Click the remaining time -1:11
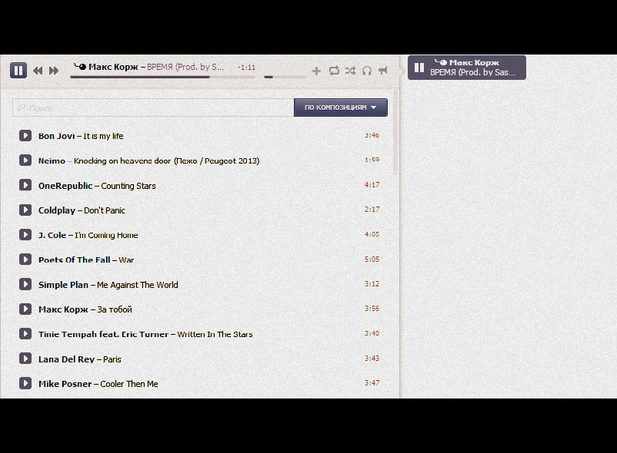The width and height of the screenshot is (617, 453). (246, 68)
